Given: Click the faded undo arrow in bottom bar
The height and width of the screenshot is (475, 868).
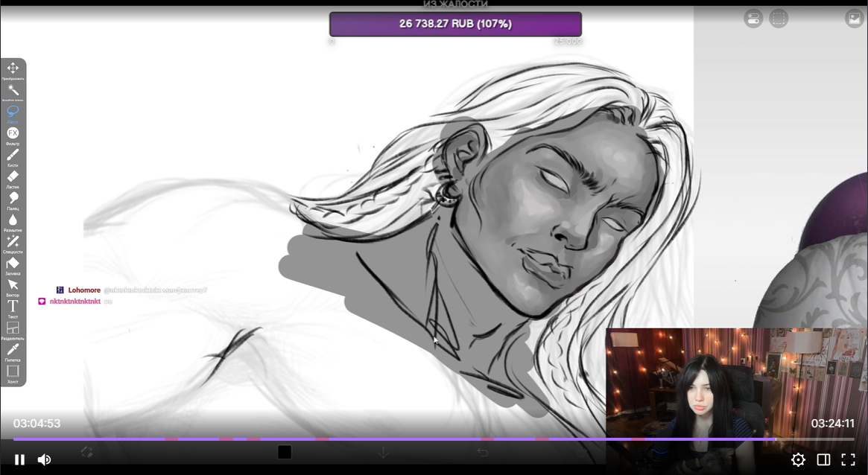Looking at the screenshot, I should coord(482,453).
